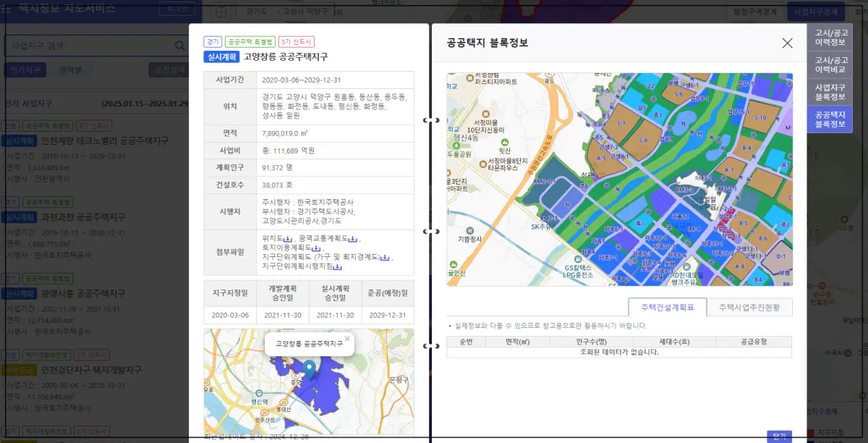868x443 pixels.
Task: Switch to the 주택사업추진현황 tab
Action: (x=749, y=307)
